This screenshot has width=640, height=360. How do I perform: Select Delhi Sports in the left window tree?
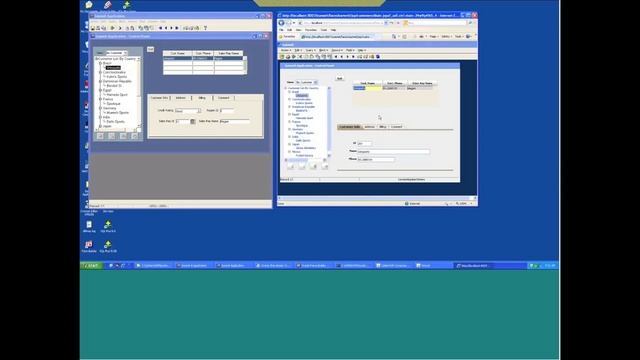[116, 122]
